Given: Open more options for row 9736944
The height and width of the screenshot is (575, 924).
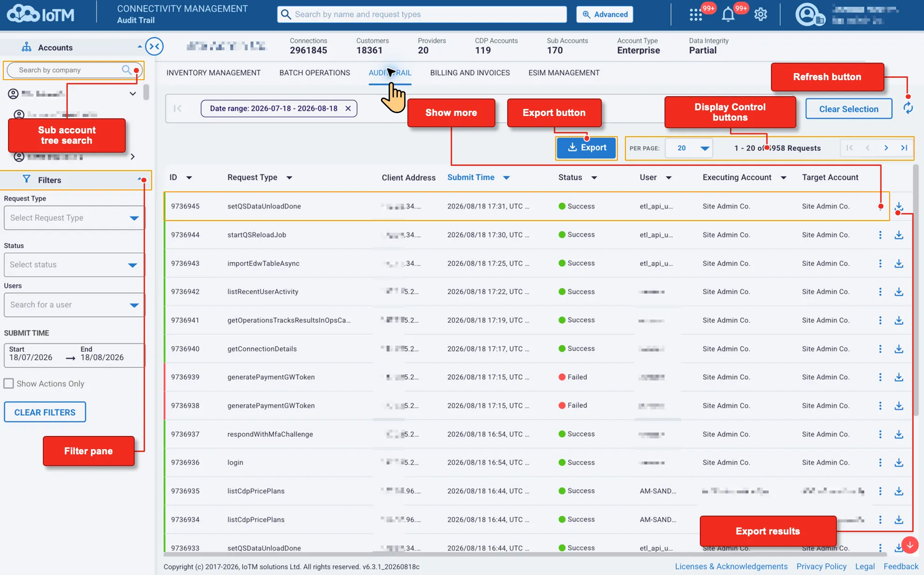Looking at the screenshot, I should (x=880, y=235).
